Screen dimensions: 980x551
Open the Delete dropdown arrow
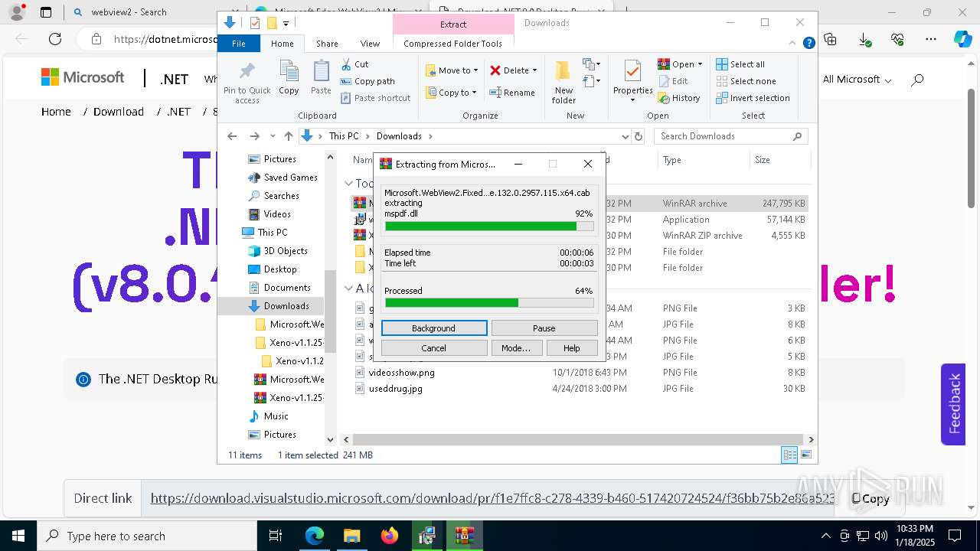pyautogui.click(x=534, y=70)
